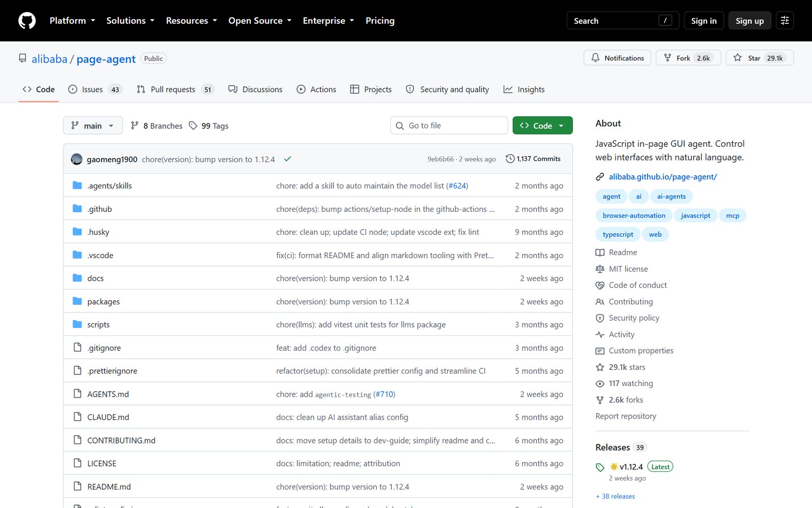Click the tag icon beside v1.12.4 release
The height and width of the screenshot is (508, 812).
[x=600, y=467]
